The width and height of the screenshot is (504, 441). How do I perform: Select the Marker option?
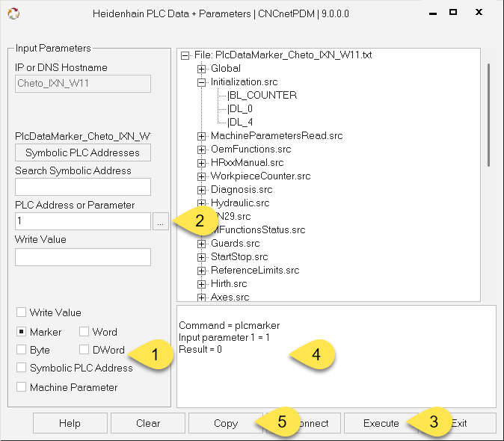21,331
